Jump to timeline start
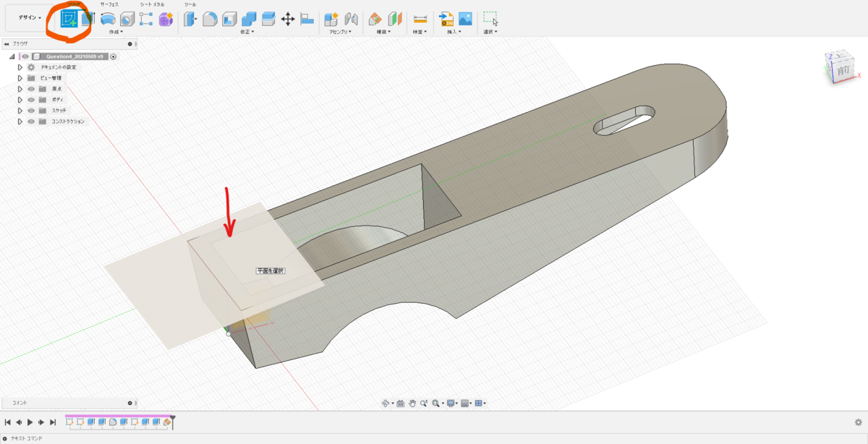This screenshot has height=444, width=868. (7, 422)
